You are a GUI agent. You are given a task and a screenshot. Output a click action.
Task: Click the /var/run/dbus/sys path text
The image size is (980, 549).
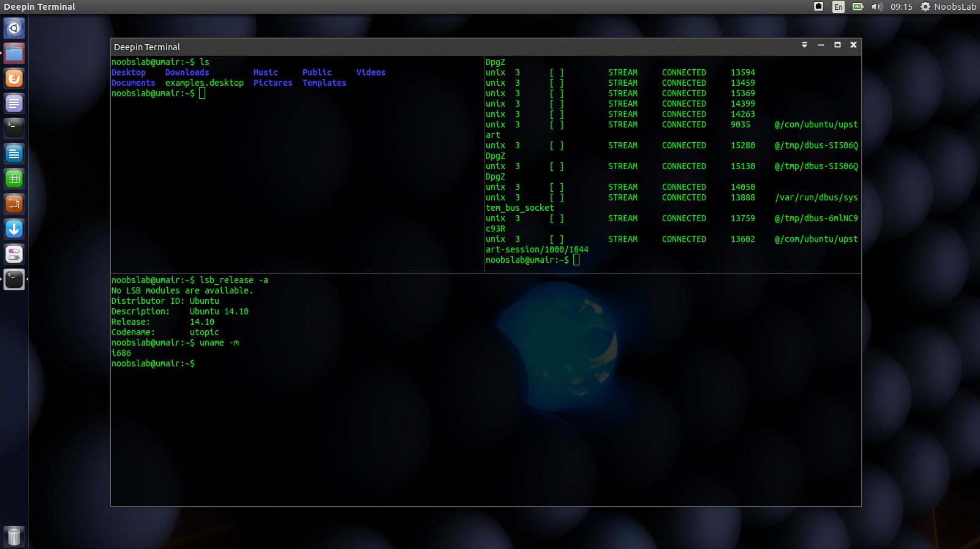pyautogui.click(x=816, y=197)
